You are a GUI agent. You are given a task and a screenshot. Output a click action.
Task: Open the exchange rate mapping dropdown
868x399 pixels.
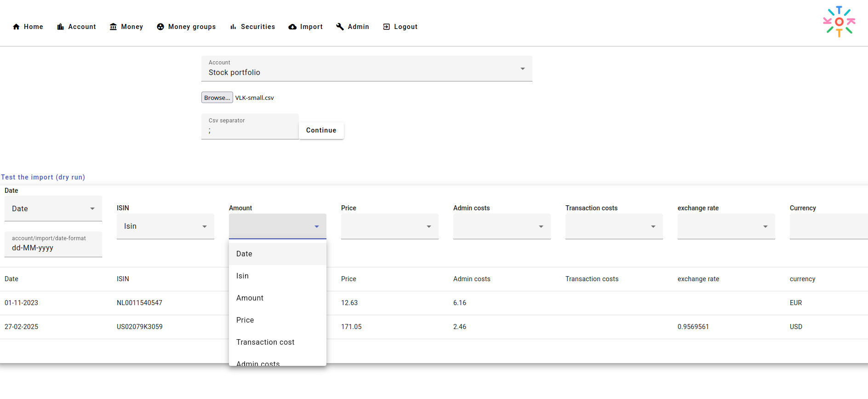click(x=726, y=226)
